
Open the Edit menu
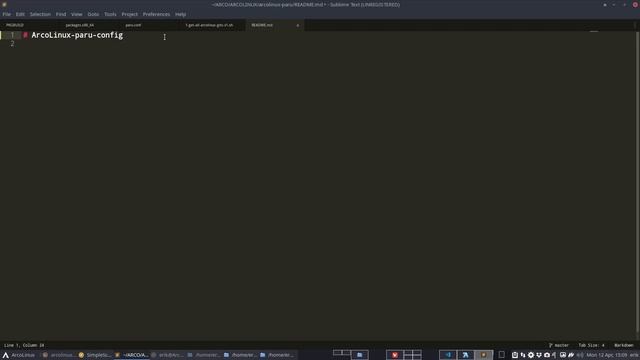tap(20, 14)
